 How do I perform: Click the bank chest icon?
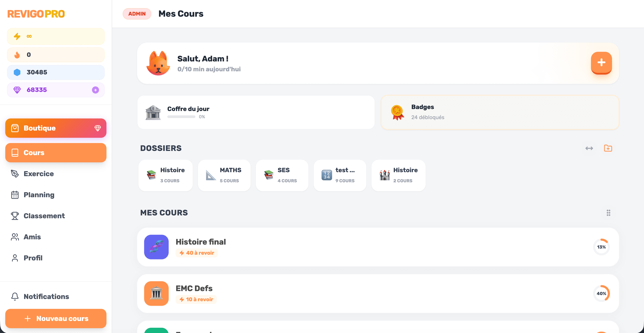point(153,112)
